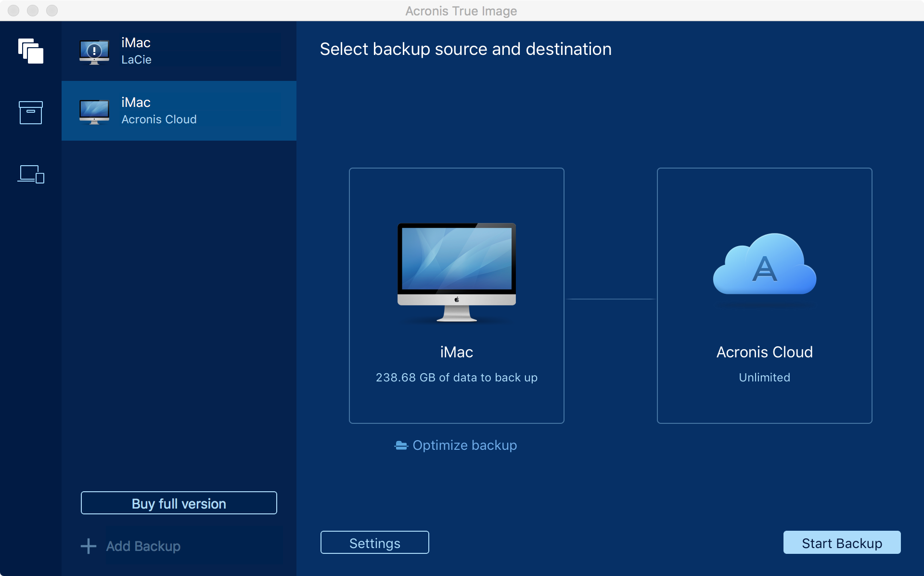This screenshot has height=576, width=924.
Task: Click the large iMac source image
Action: click(456, 272)
